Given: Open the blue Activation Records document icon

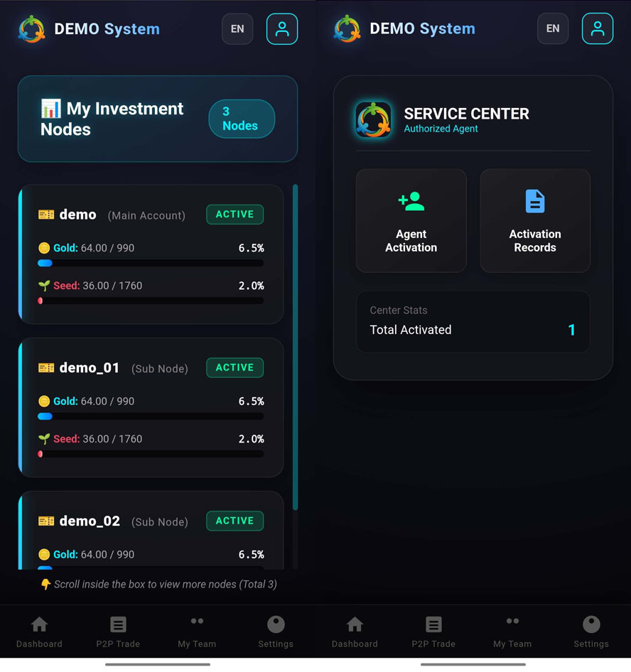Looking at the screenshot, I should pos(534,202).
